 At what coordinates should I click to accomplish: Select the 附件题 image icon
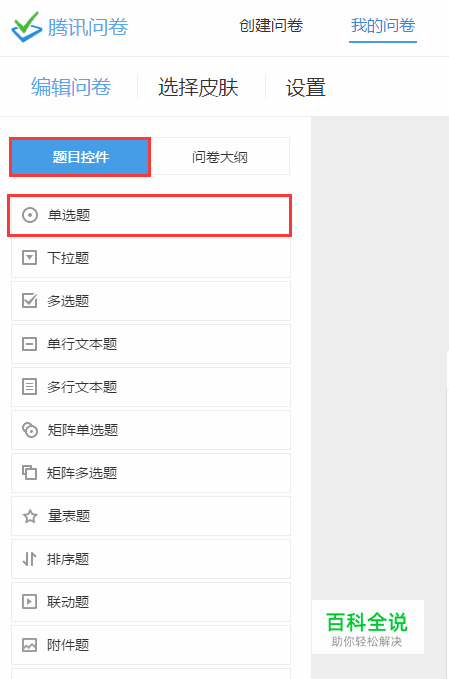[29, 645]
